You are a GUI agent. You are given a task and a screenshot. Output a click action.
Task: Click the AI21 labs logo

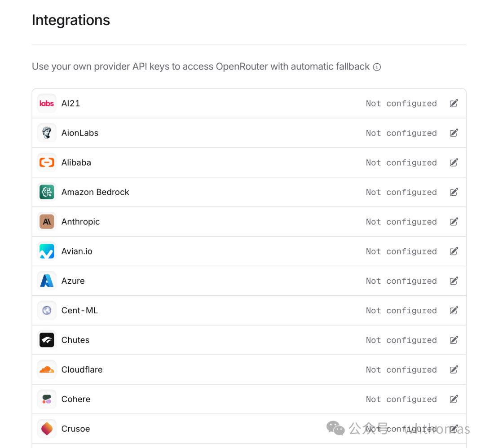(x=47, y=103)
